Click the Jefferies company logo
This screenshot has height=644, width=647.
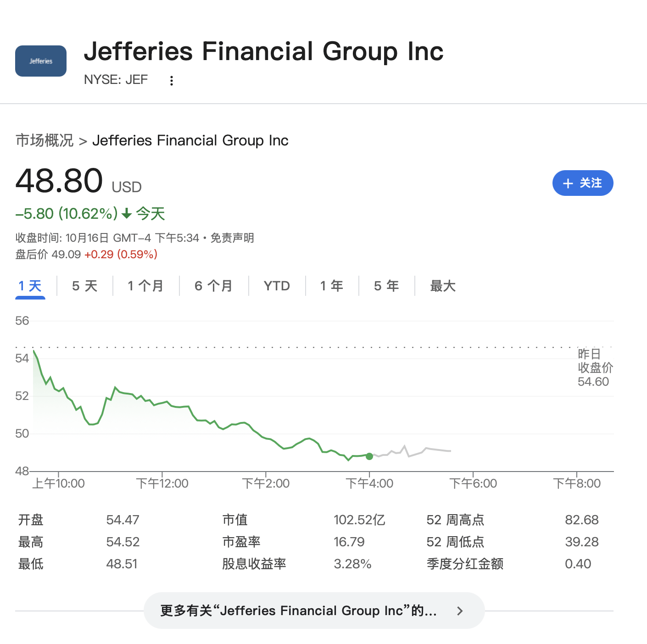coord(41,61)
